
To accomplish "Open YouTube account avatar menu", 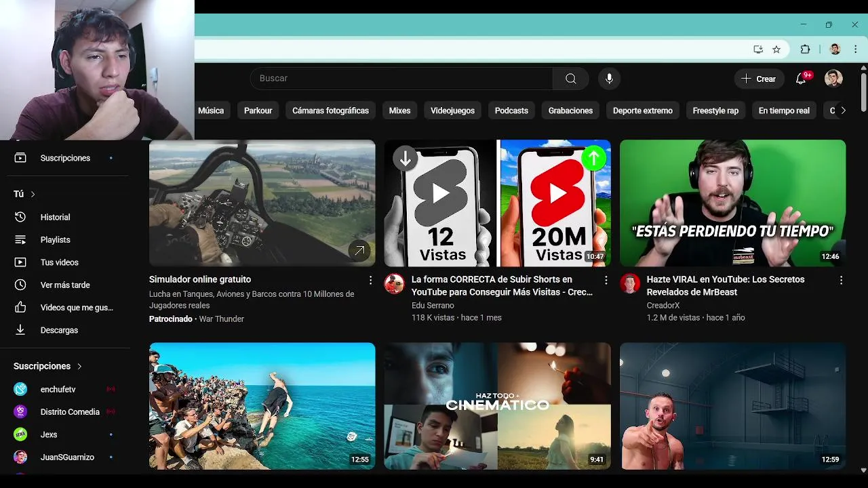I will coord(833,79).
